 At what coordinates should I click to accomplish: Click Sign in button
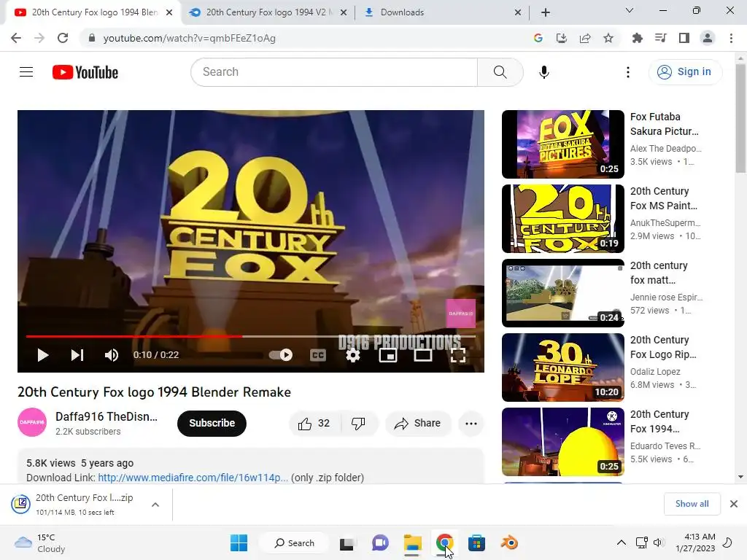click(685, 72)
